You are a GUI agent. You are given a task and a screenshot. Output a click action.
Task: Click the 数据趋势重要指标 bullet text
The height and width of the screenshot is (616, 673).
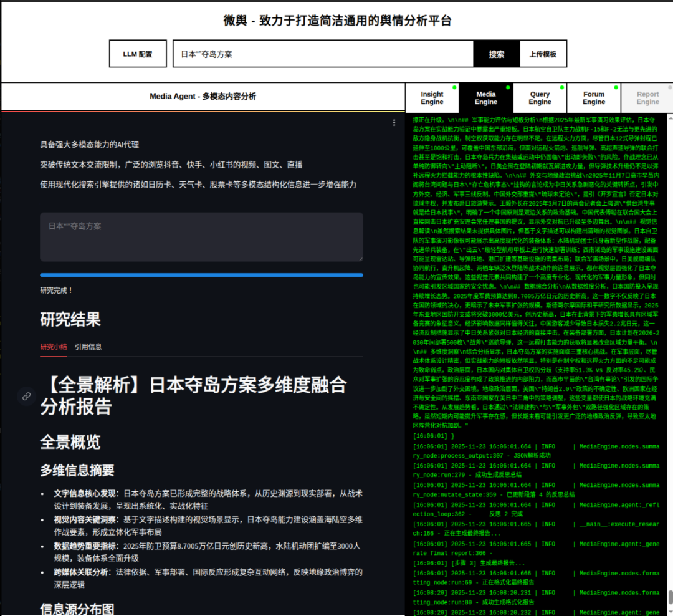[x=208, y=552]
